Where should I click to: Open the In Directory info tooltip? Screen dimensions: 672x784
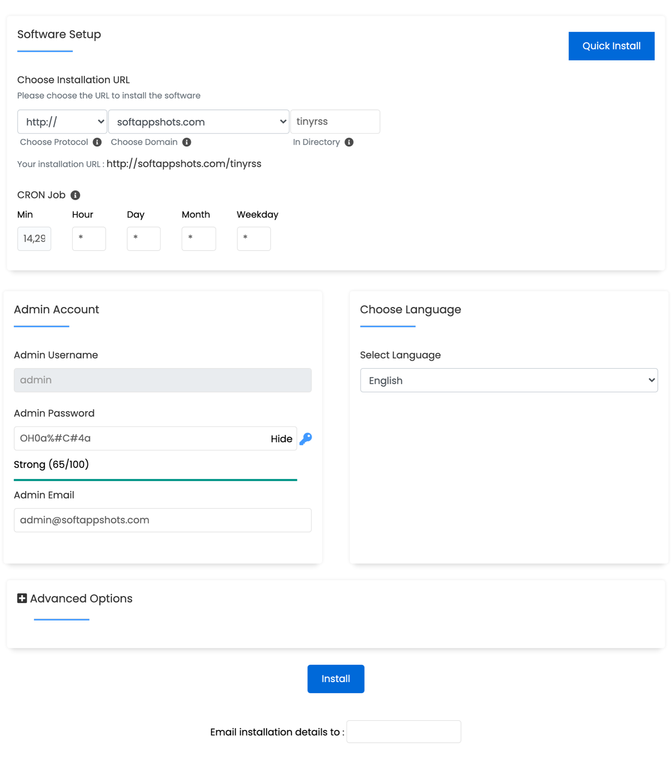click(349, 142)
